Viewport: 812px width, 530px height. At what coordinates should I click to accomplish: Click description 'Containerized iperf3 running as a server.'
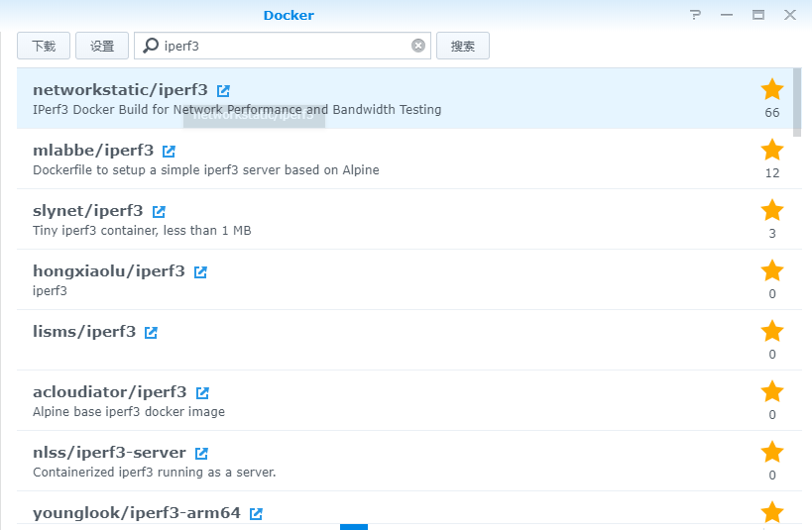155,473
